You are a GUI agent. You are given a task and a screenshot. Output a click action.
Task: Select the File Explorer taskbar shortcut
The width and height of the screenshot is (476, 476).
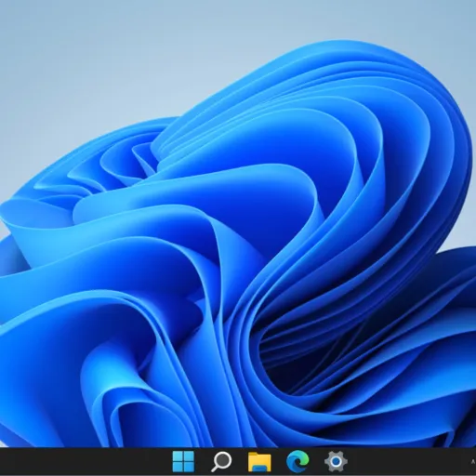pos(259,462)
